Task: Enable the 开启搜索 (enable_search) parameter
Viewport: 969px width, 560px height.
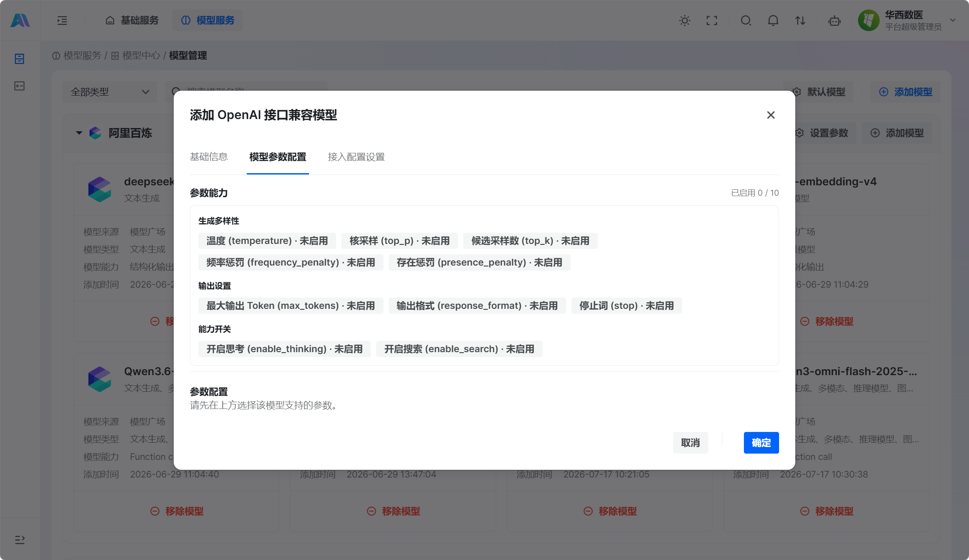Action: 459,349
